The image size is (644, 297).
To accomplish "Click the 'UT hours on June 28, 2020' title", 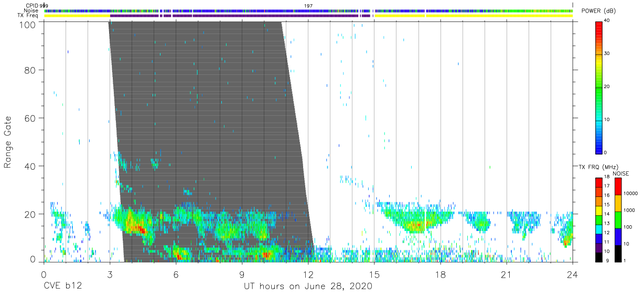I will point(308,287).
